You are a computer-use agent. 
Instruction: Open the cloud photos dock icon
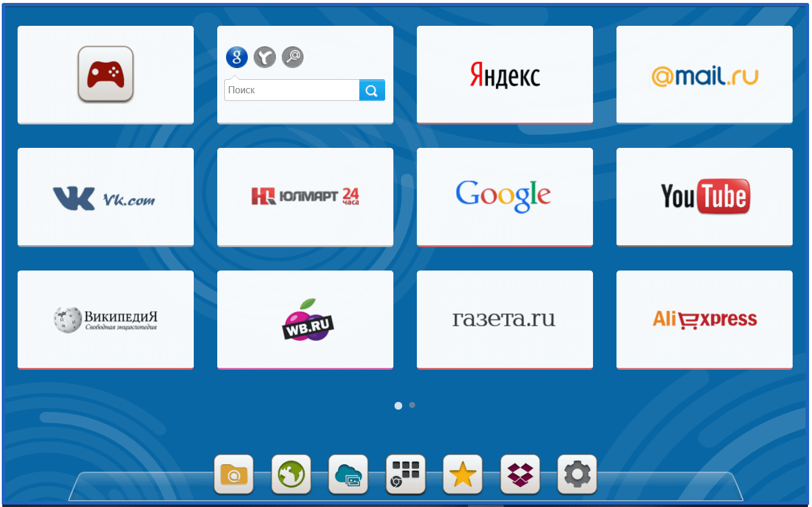[x=348, y=474]
